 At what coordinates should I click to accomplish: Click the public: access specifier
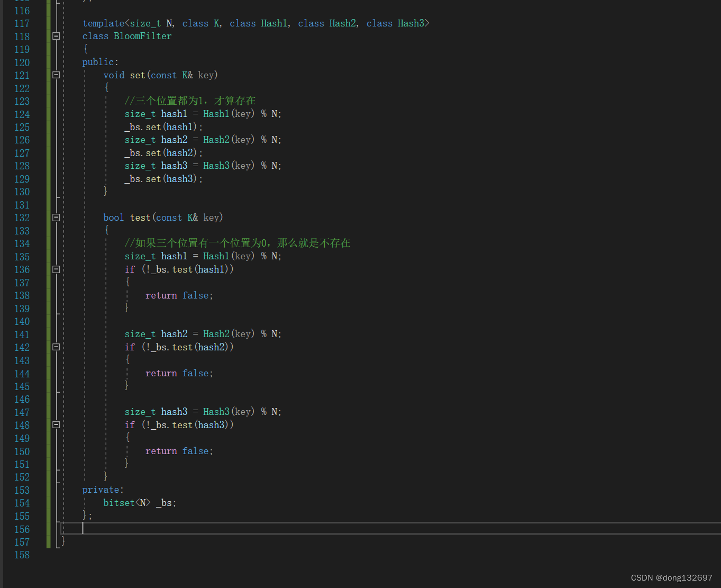click(101, 62)
